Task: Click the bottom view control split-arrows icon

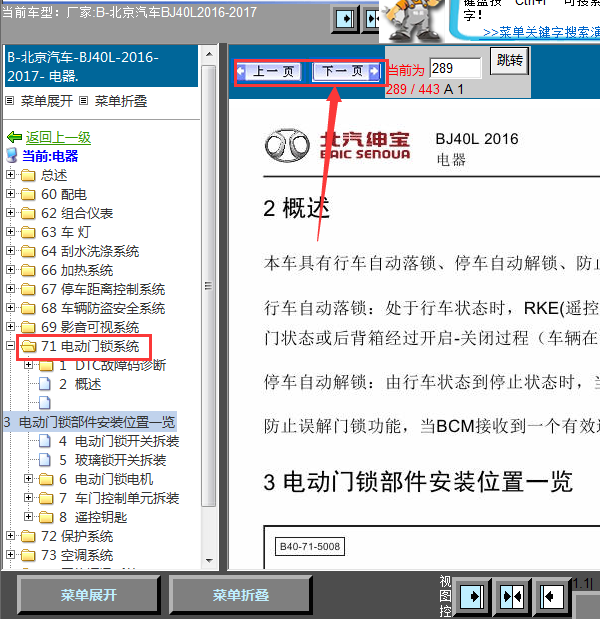Action: point(512,596)
